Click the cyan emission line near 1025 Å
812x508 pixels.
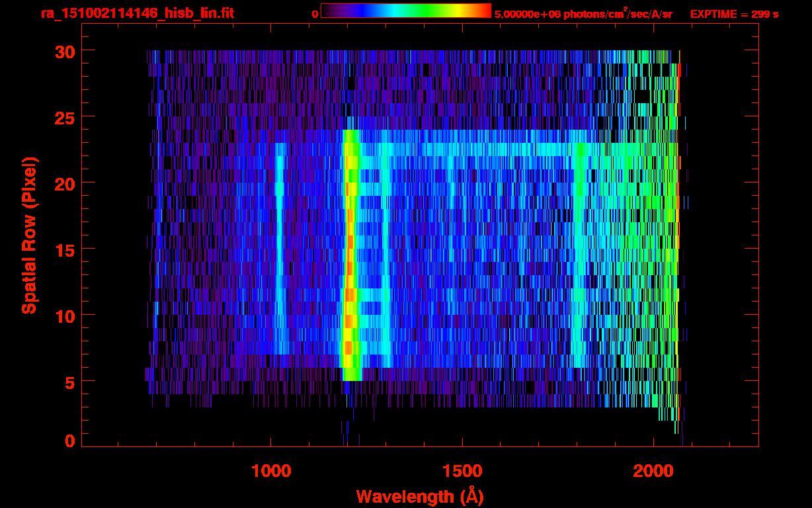tap(280, 248)
